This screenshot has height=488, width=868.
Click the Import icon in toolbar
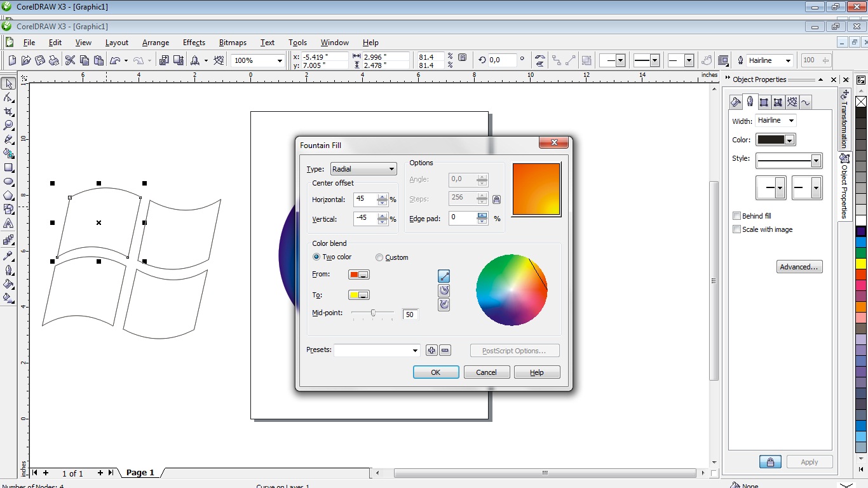coord(164,60)
